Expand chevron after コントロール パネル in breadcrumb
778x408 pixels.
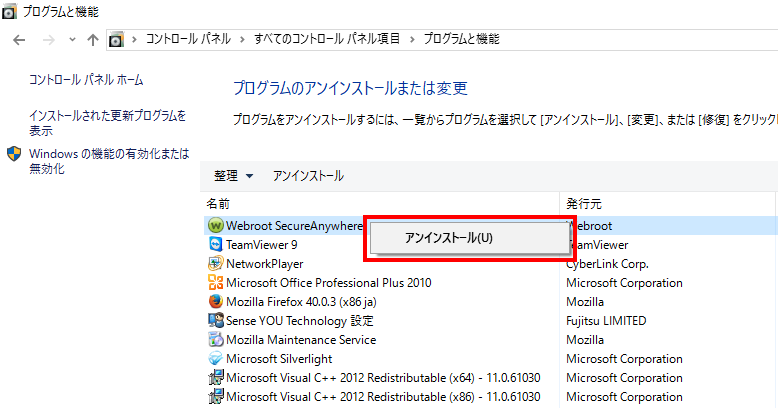242,39
